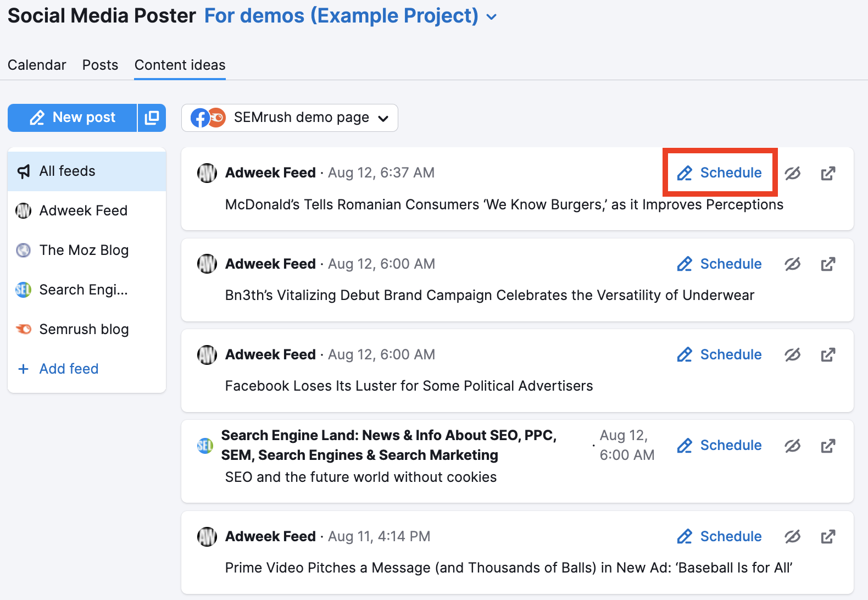Open the project selector chevron in title
Viewport: 868px width, 600px height.
(x=492, y=17)
